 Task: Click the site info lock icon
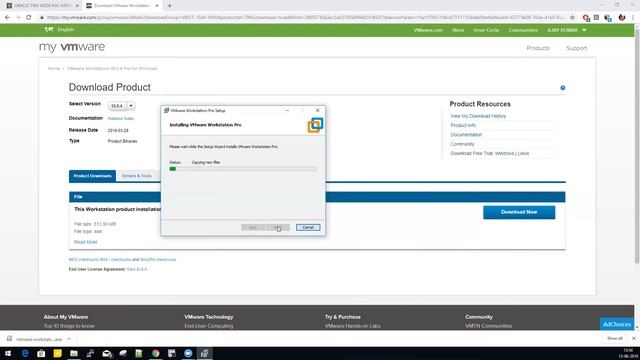coord(42,18)
